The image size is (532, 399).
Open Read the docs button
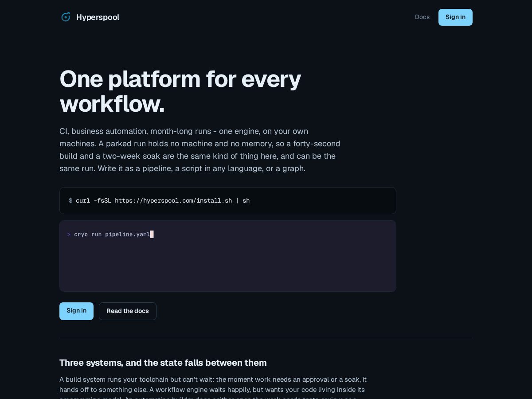(x=128, y=311)
